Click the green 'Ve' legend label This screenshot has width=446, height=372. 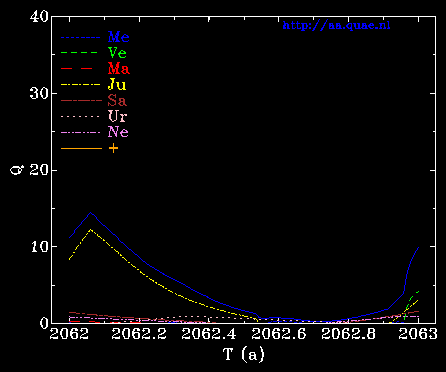point(117,53)
